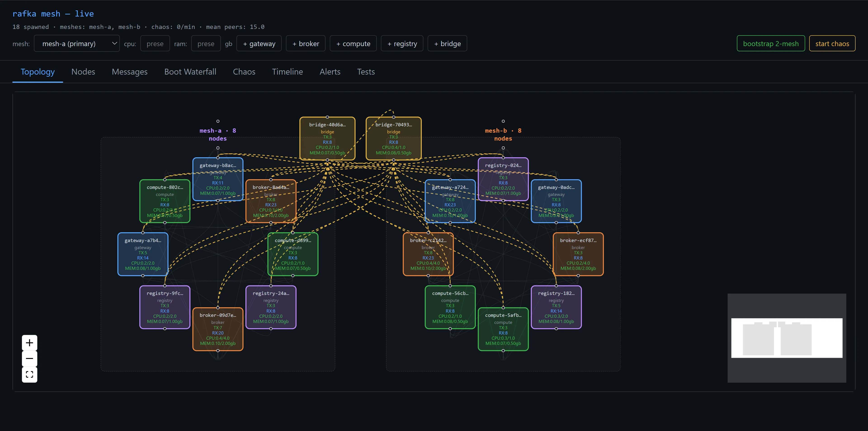Start chaos mode
Viewport: 868px width, 431px height.
click(x=832, y=43)
